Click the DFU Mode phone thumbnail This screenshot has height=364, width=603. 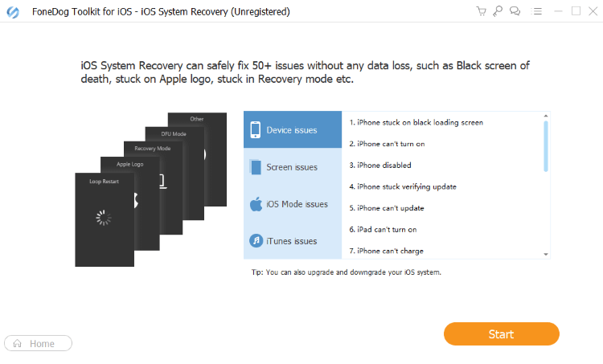[174, 134]
